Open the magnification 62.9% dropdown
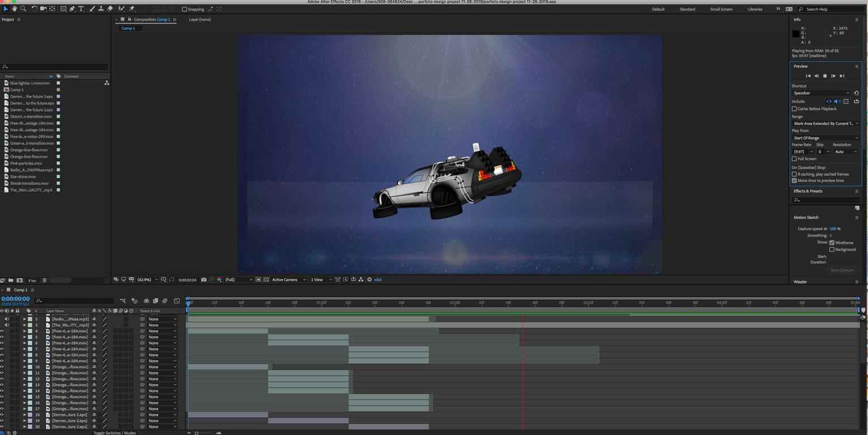 (148, 279)
